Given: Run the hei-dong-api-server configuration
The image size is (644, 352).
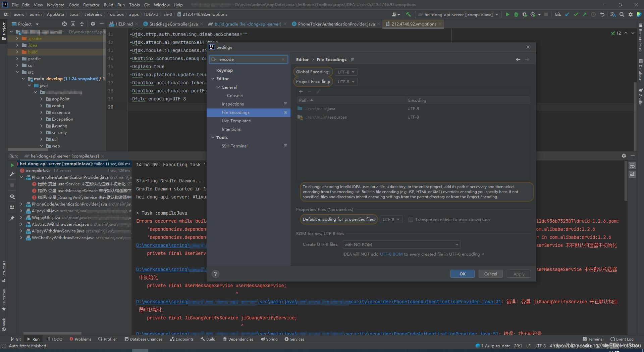Looking at the screenshot, I should tap(507, 14).
